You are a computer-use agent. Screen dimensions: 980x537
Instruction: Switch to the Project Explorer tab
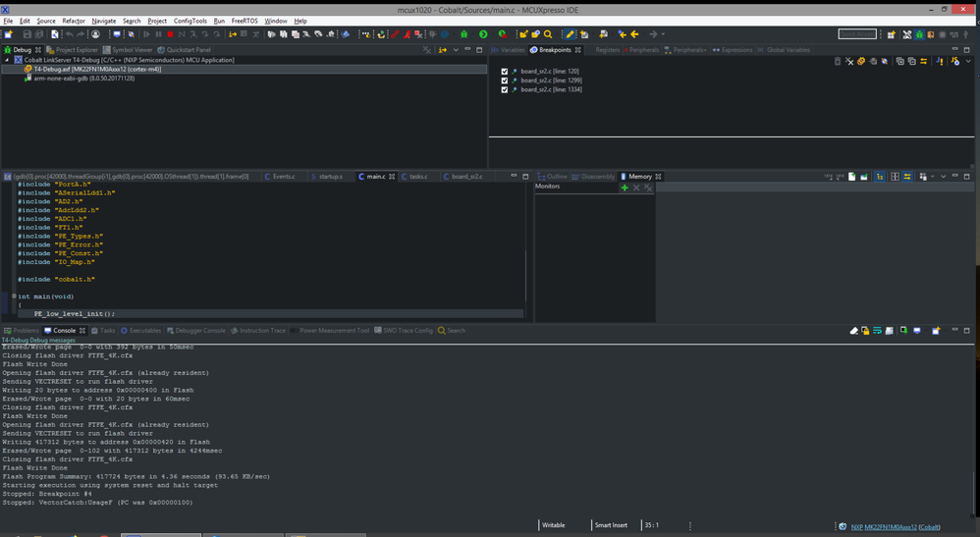tap(72, 49)
